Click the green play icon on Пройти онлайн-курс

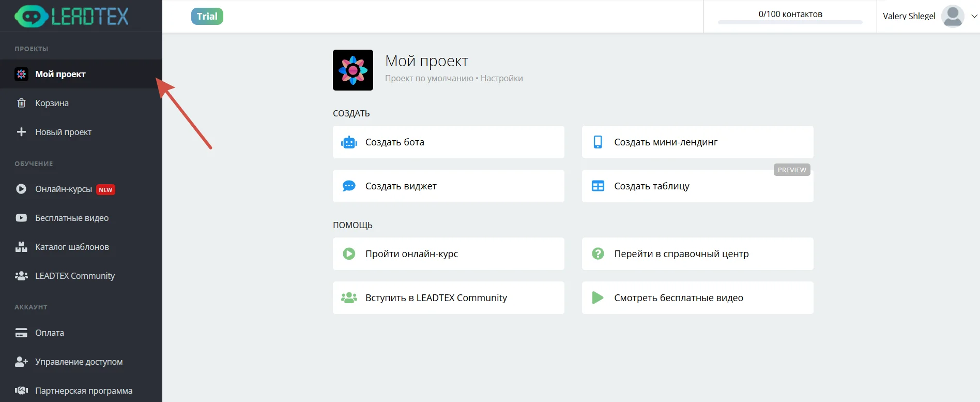[x=349, y=254]
